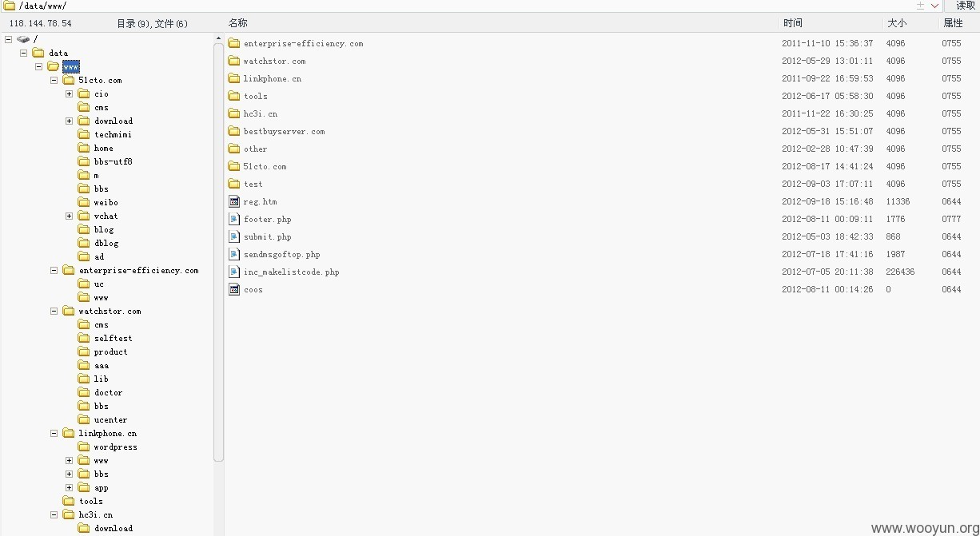Select the uc folder in tree

(99, 284)
